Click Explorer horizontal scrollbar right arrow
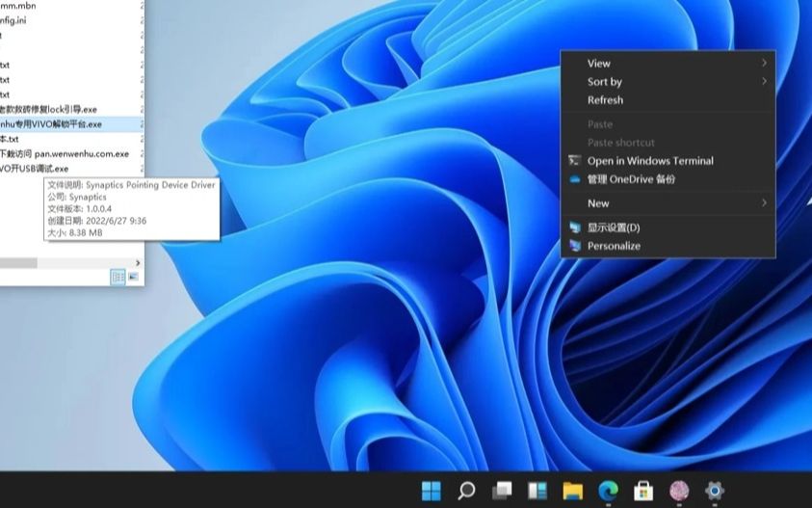The image size is (812, 508). point(137,263)
